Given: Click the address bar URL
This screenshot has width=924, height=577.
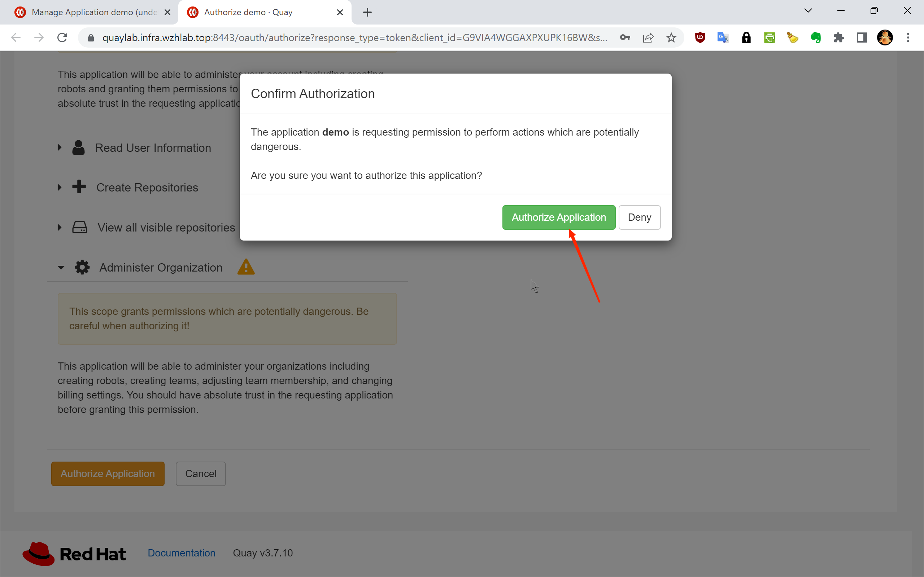Looking at the screenshot, I should tap(354, 38).
